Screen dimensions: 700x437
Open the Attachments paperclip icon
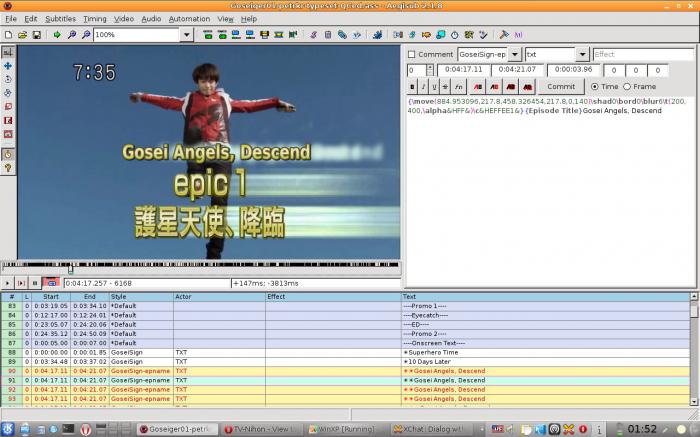(342, 34)
